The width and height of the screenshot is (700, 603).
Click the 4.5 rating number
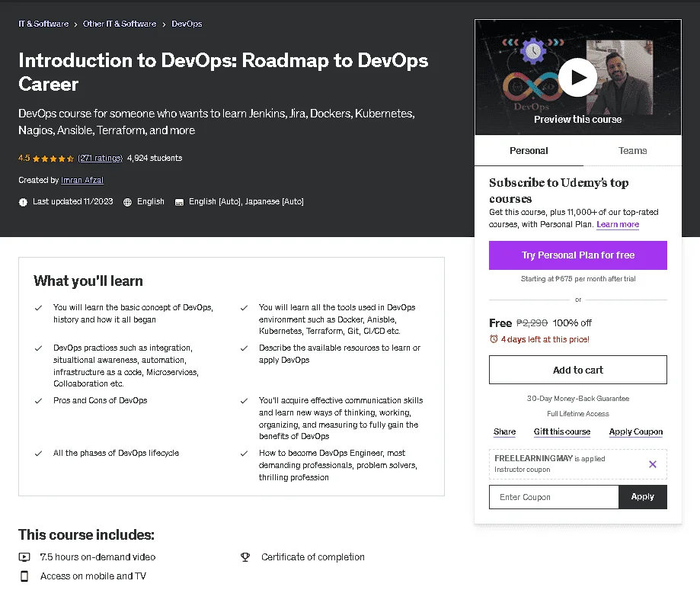click(24, 158)
